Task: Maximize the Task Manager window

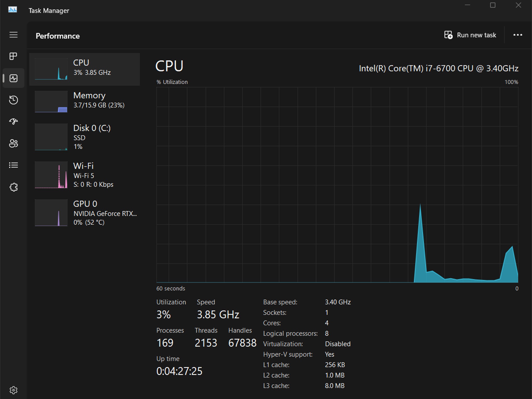Action: (493, 5)
